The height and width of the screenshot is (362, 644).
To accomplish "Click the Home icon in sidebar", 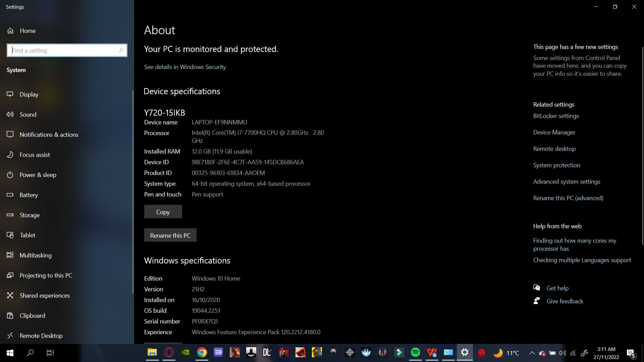I will tap(10, 31).
